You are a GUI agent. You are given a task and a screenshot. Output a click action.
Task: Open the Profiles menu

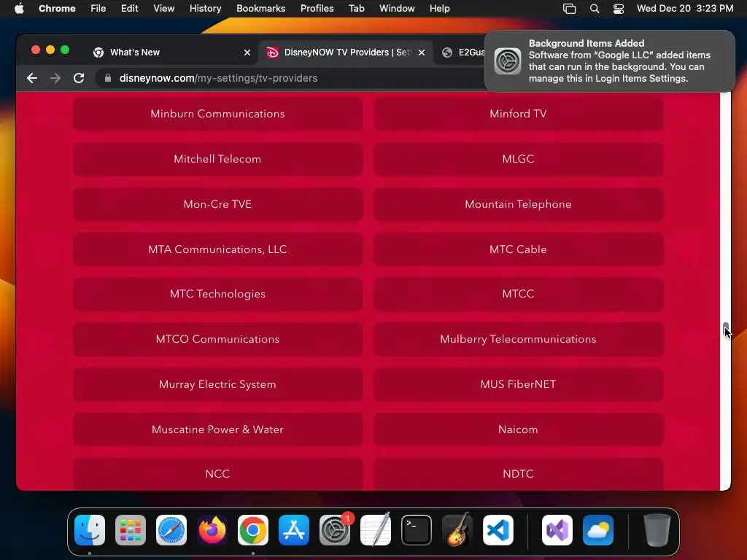(x=317, y=9)
